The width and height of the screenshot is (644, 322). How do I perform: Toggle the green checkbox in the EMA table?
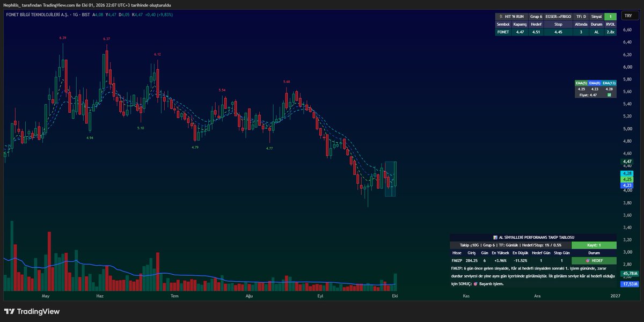(x=609, y=95)
